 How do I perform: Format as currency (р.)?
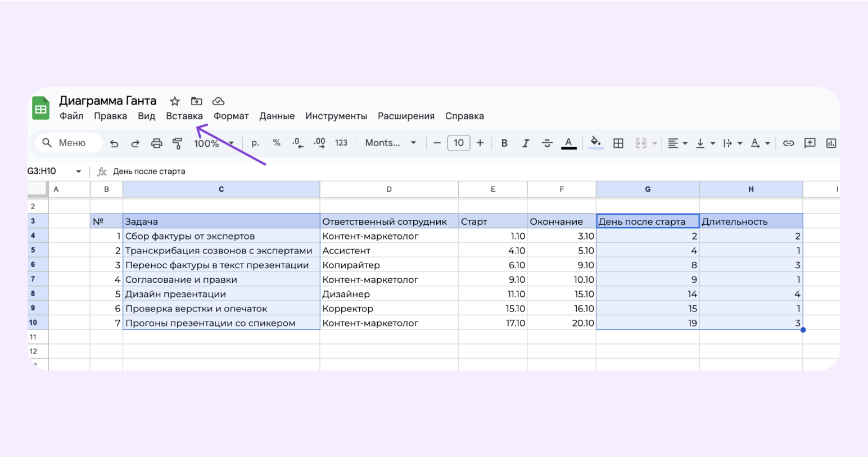click(x=255, y=143)
